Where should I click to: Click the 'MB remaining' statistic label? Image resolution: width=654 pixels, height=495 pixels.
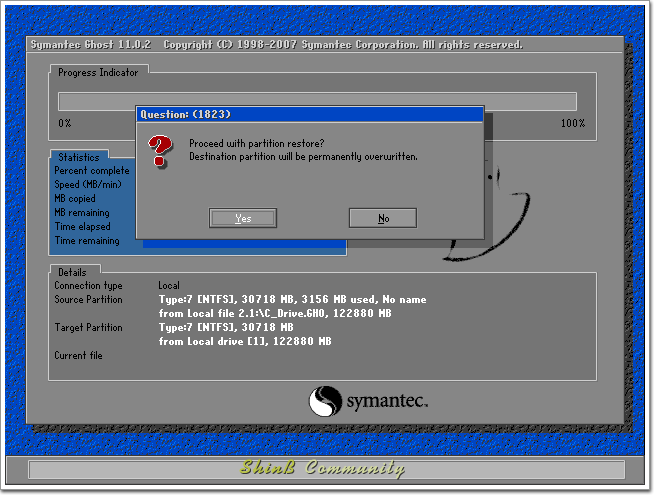[82, 213]
